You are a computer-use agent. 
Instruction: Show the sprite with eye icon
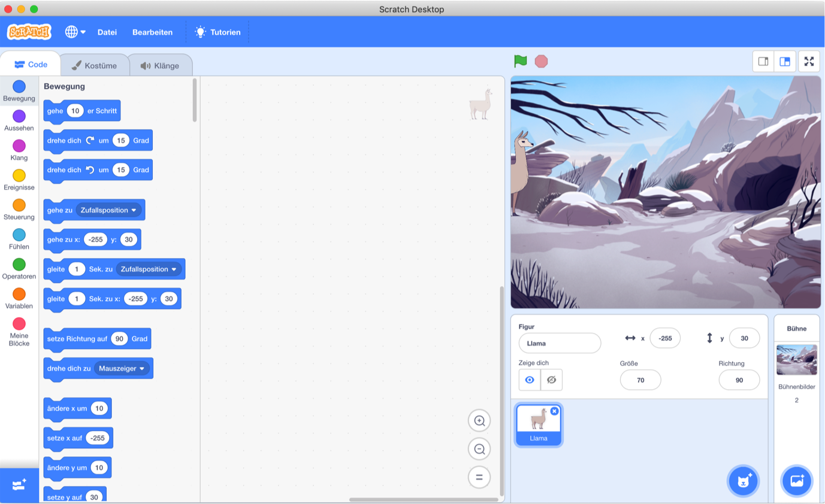(x=529, y=380)
